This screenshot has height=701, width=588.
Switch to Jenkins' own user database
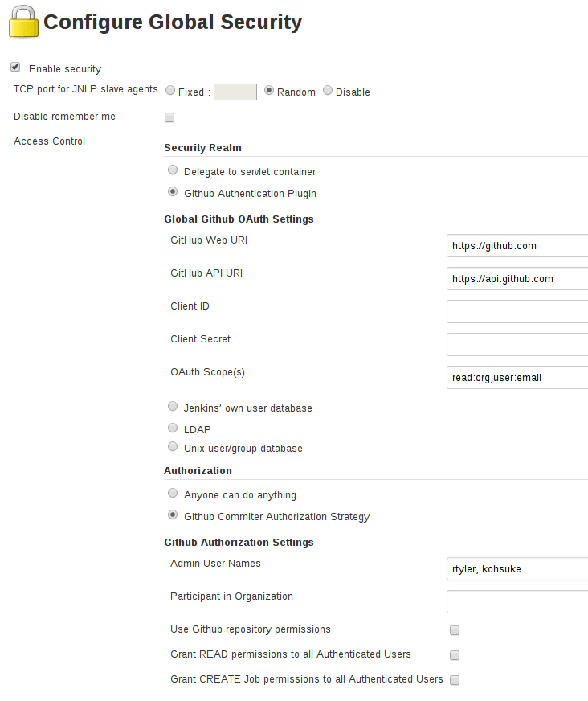click(x=173, y=406)
